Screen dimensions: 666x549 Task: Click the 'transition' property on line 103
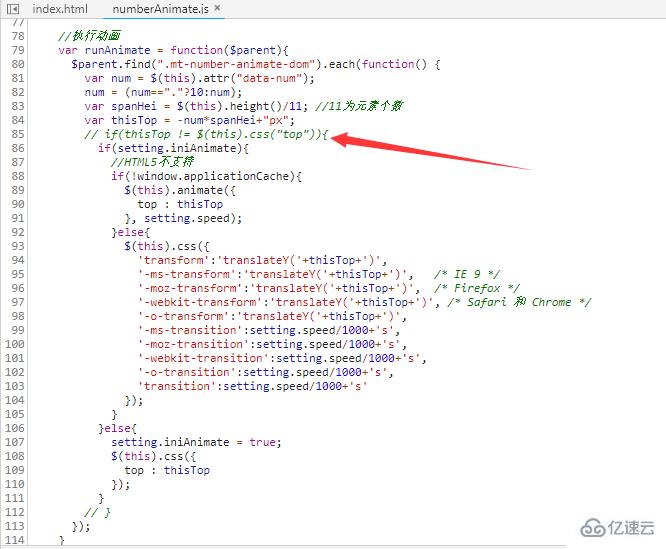177,386
